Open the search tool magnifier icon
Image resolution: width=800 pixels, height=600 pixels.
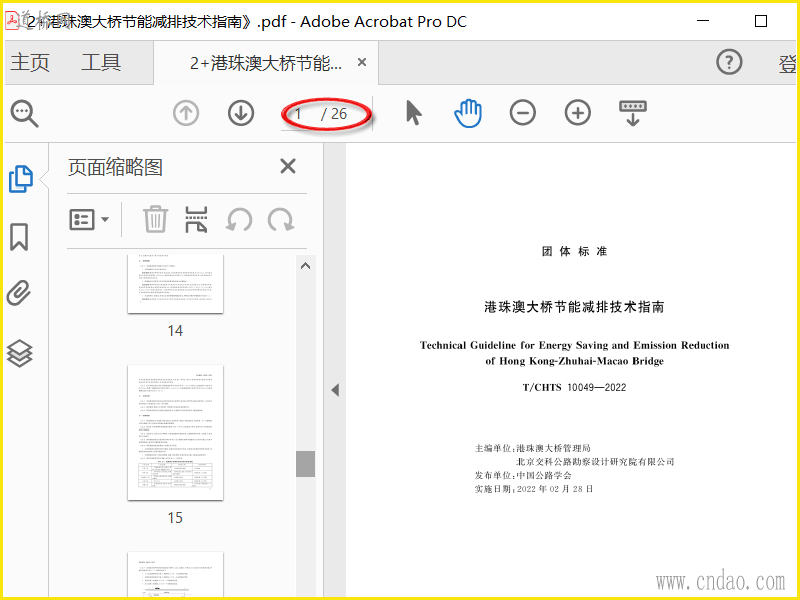(x=24, y=113)
